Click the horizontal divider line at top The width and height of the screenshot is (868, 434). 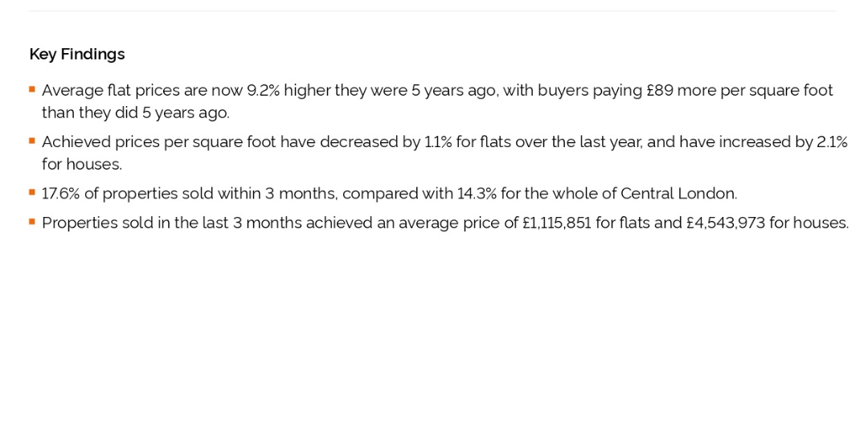(x=432, y=10)
